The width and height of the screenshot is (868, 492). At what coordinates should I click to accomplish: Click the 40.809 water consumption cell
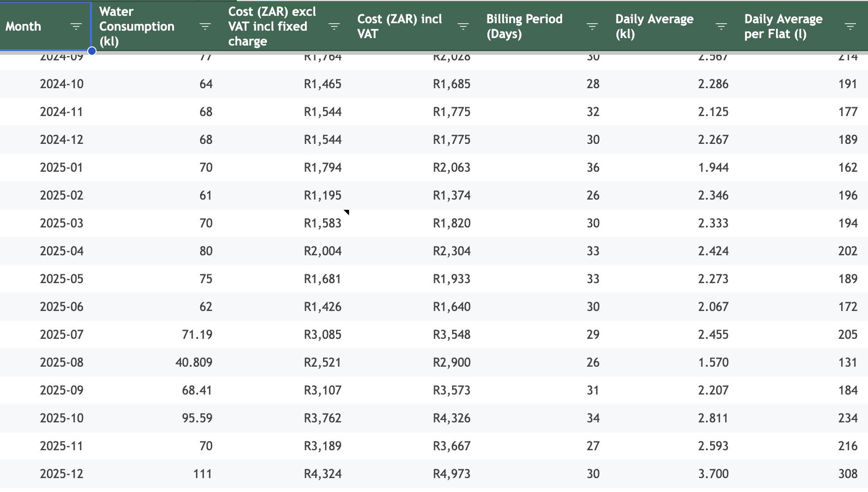(x=194, y=363)
